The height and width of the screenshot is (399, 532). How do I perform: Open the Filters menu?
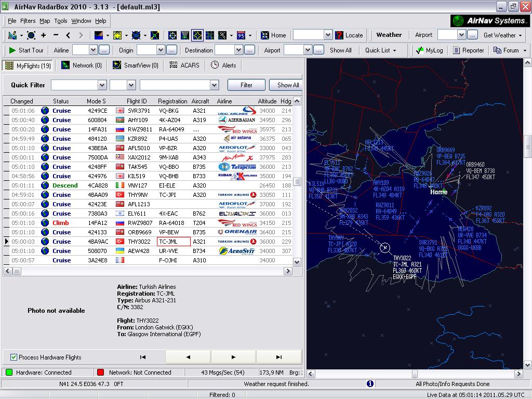pos(28,21)
